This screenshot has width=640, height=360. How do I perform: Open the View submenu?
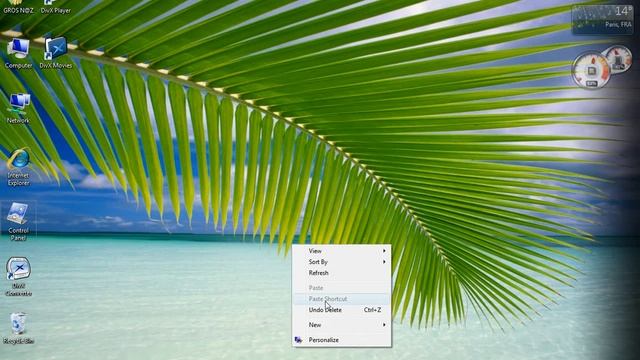click(342, 251)
